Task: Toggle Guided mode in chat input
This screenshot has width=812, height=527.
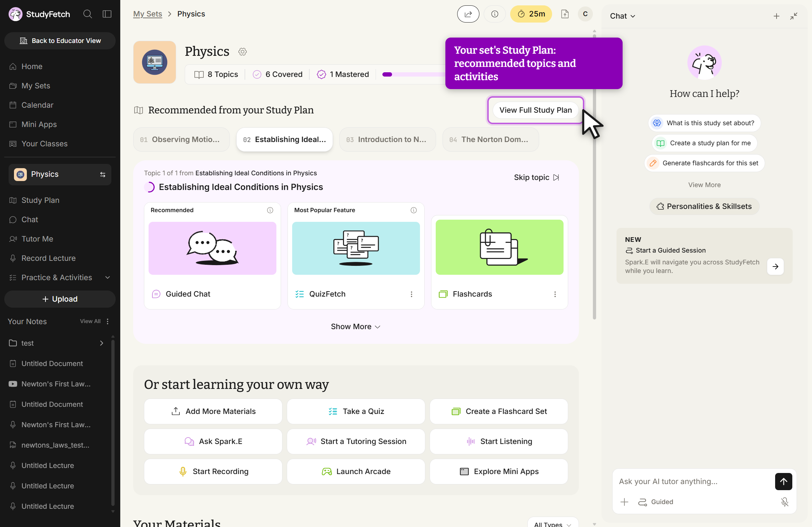Action: tap(656, 502)
